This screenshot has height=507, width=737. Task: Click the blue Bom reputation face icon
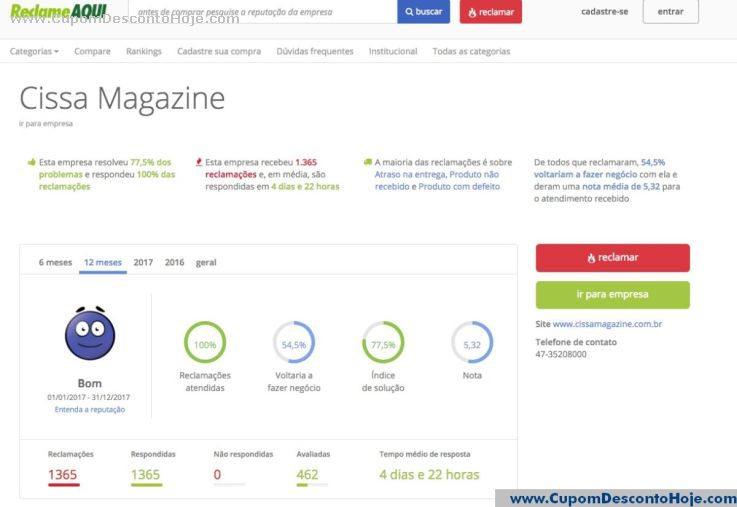(90, 333)
